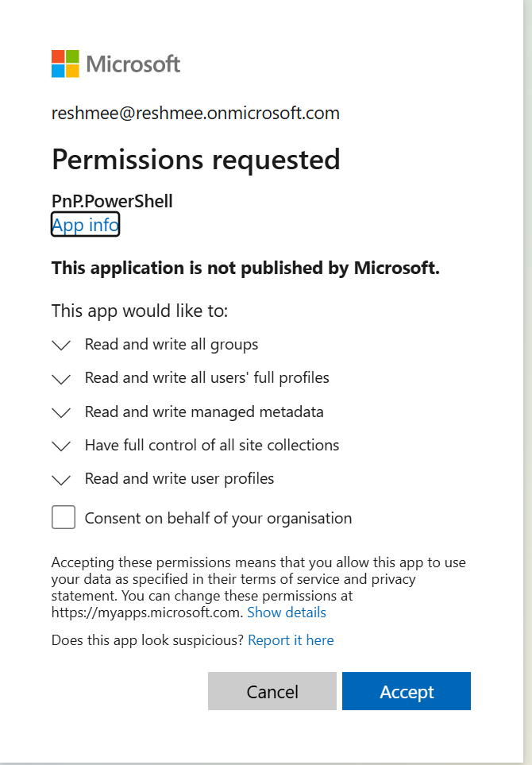Click the 'Permissions requested' heading
Viewport: 532px width, 765px height.
tap(196, 160)
